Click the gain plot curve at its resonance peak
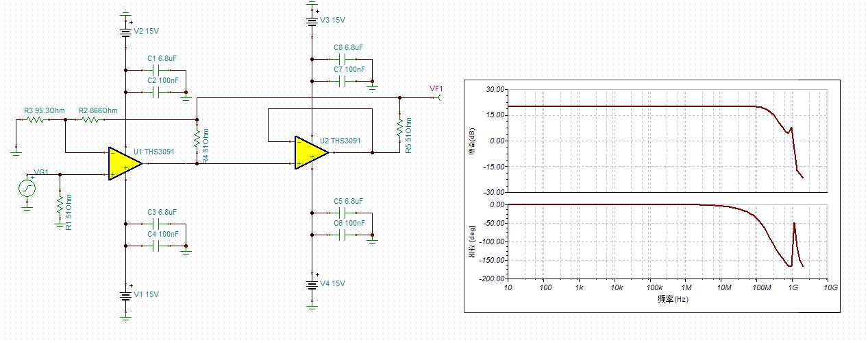This screenshot has width=868, height=343. coord(791,127)
